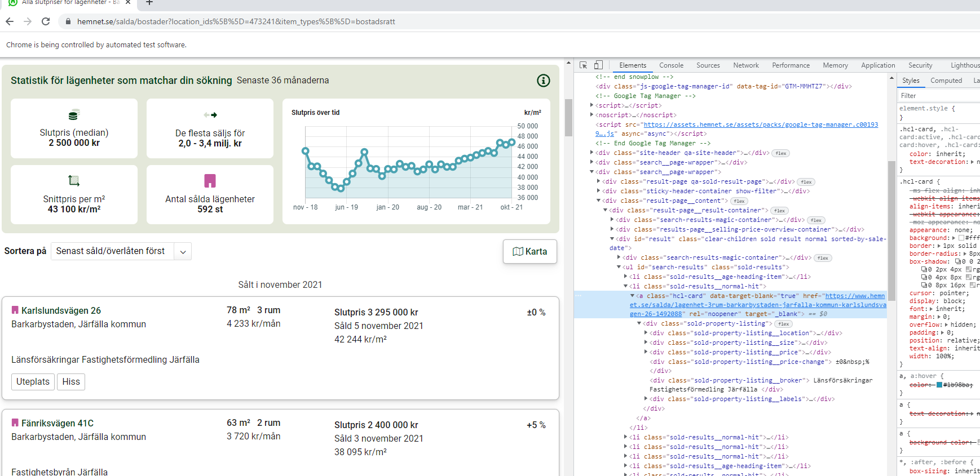Screen dimensions: 980x476
Task: Open the Fänriksvägen 41C listing
Action: 58,423
